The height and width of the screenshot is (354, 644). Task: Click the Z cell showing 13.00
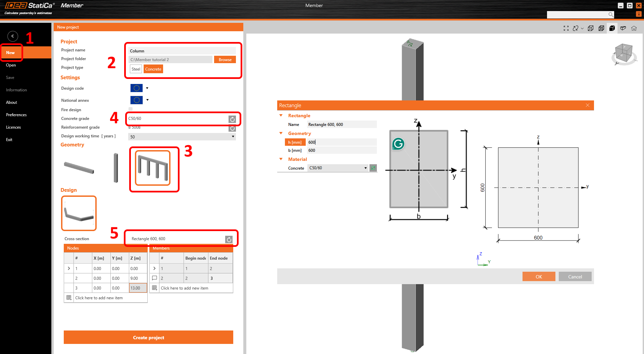coord(138,288)
